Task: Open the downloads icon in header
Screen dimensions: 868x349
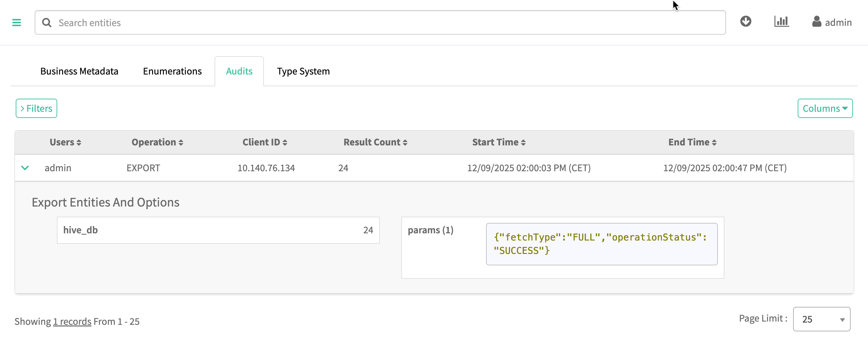Action: (x=745, y=22)
